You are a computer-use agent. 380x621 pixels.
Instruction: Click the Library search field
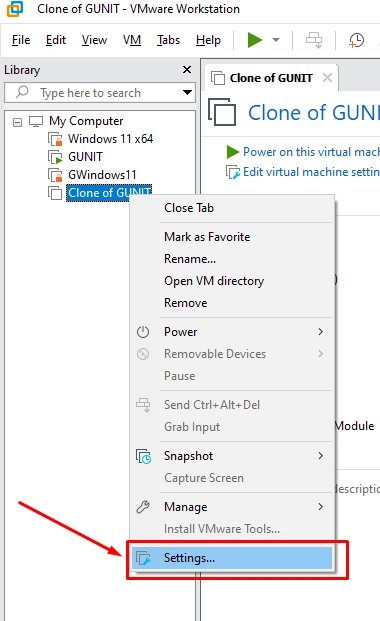coord(100,93)
